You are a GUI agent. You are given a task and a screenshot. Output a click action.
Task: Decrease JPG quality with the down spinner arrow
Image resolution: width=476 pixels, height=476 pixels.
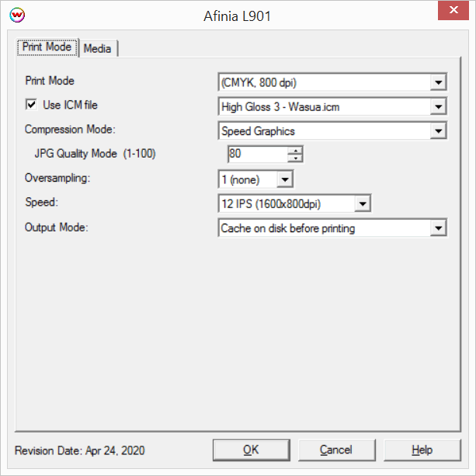pyautogui.click(x=294, y=158)
